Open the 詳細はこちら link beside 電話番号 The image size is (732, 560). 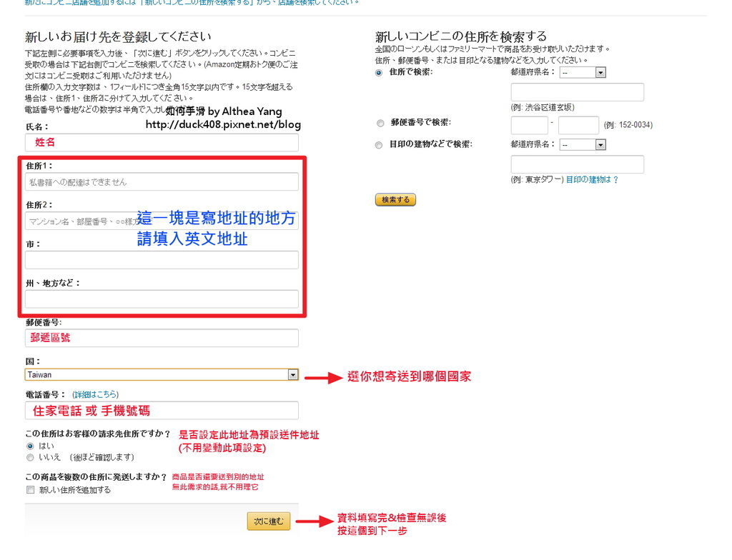point(96,394)
